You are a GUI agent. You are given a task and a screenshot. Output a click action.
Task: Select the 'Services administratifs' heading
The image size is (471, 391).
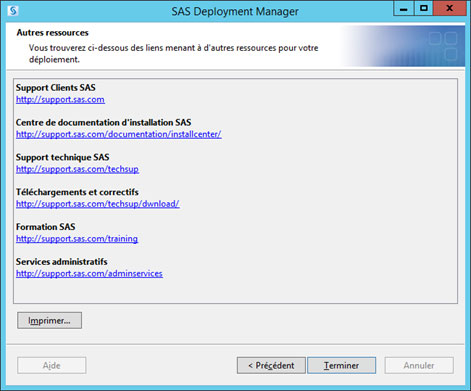(x=62, y=262)
